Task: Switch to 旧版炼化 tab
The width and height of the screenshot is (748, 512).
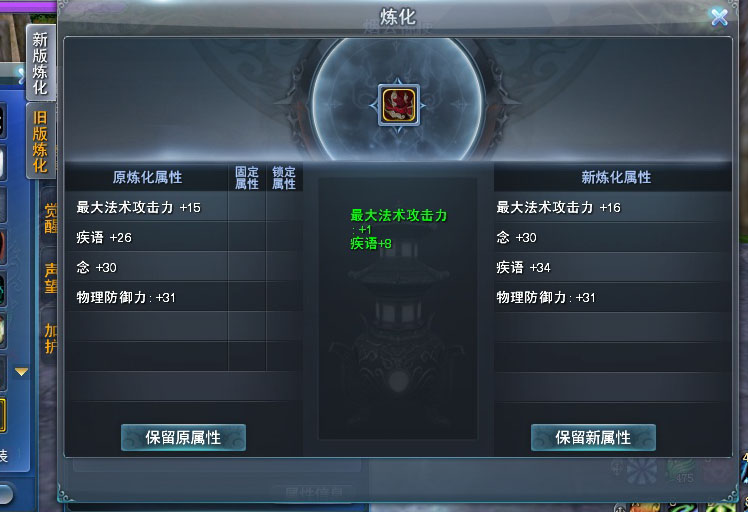Action: [x=41, y=141]
